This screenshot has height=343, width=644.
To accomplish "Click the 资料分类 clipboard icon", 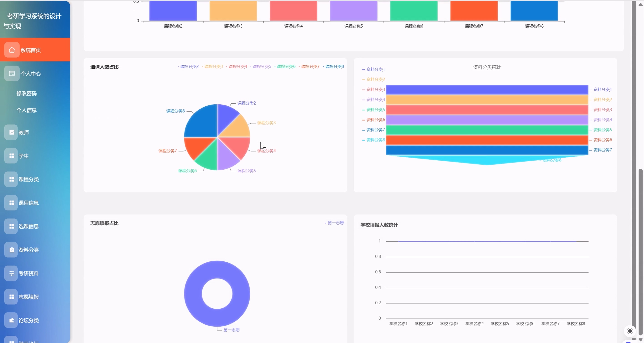I will click(x=12, y=250).
